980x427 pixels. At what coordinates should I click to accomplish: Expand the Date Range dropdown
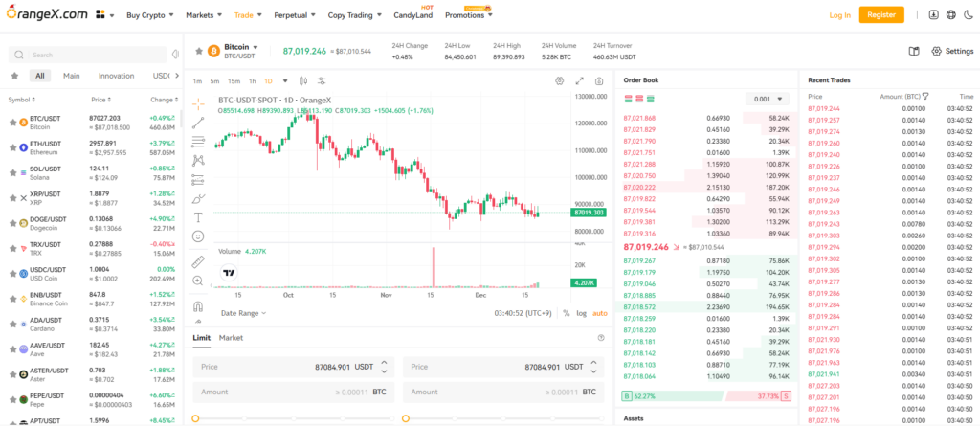[243, 313]
